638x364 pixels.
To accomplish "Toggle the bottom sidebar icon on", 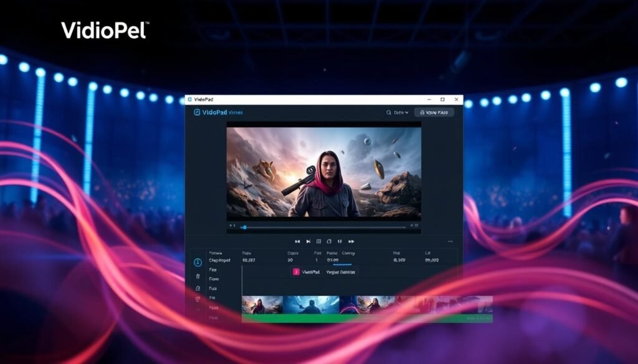I will [x=198, y=309].
